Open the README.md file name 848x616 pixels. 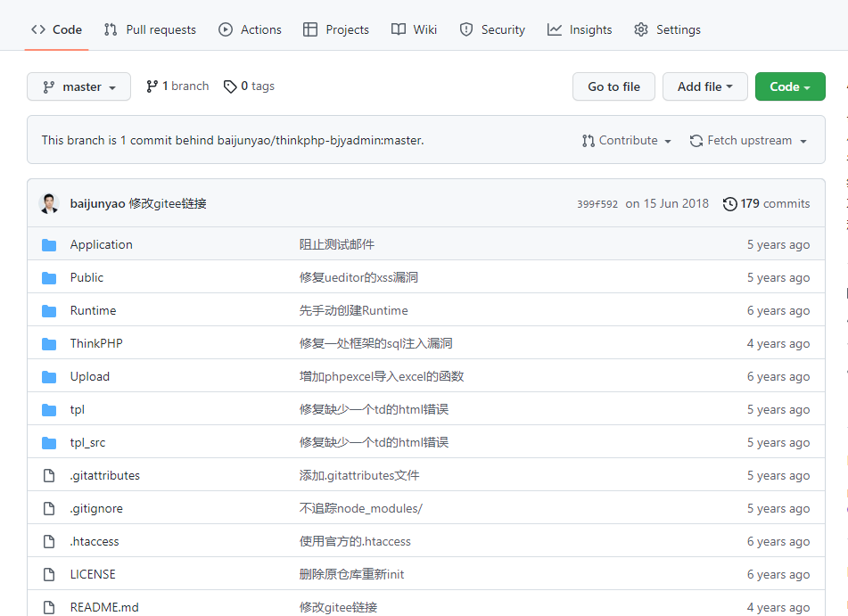pyautogui.click(x=104, y=607)
